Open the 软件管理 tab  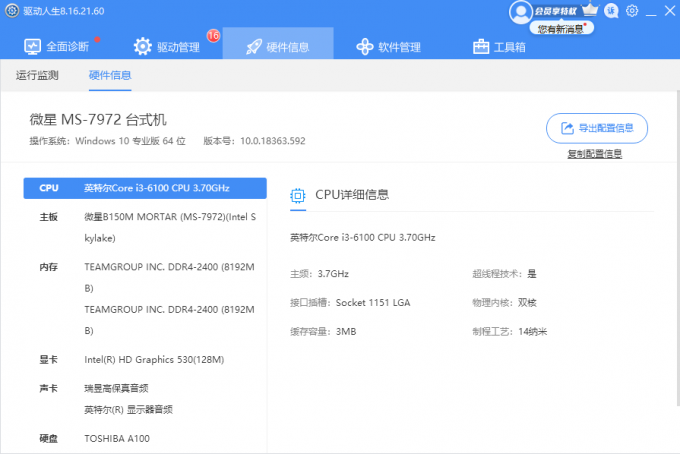pyautogui.click(x=388, y=46)
